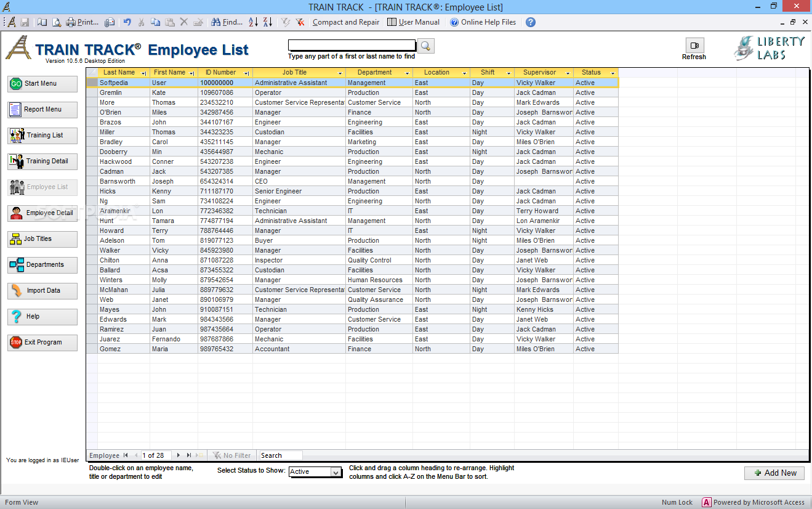812x509 pixels.
Task: Open the Start Menu sidebar button
Action: 42,84
